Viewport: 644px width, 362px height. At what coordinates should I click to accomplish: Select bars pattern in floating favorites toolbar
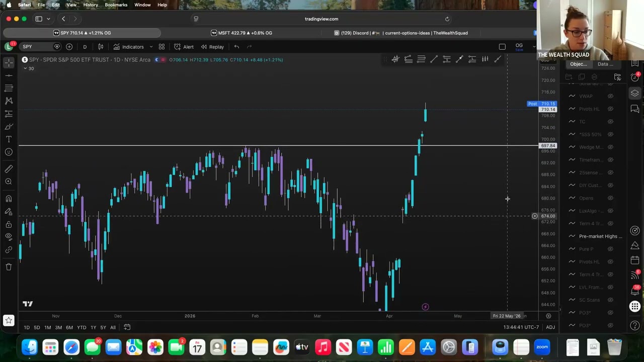(485, 59)
